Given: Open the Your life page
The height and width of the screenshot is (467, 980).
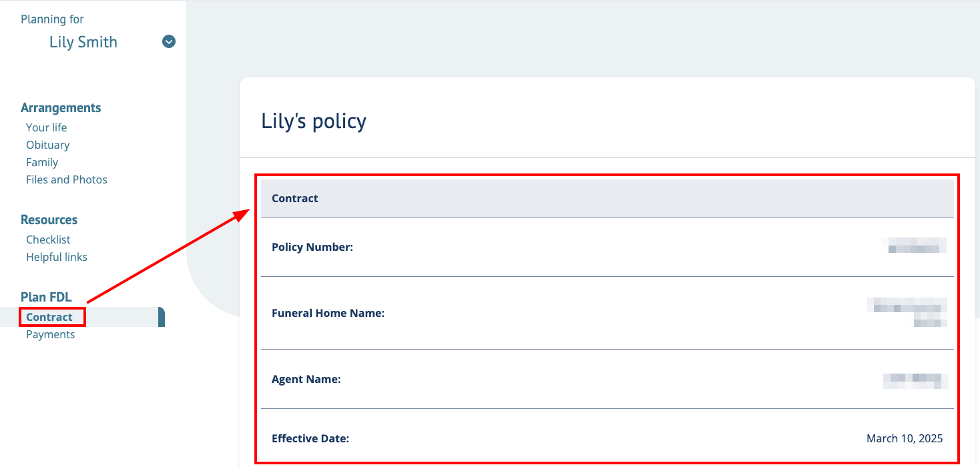Looking at the screenshot, I should tap(46, 127).
